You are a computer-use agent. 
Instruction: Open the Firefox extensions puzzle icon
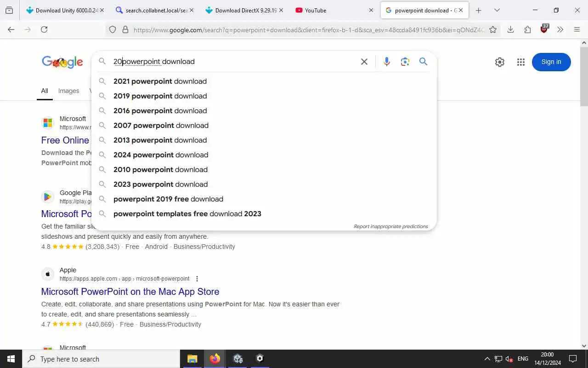click(x=527, y=29)
